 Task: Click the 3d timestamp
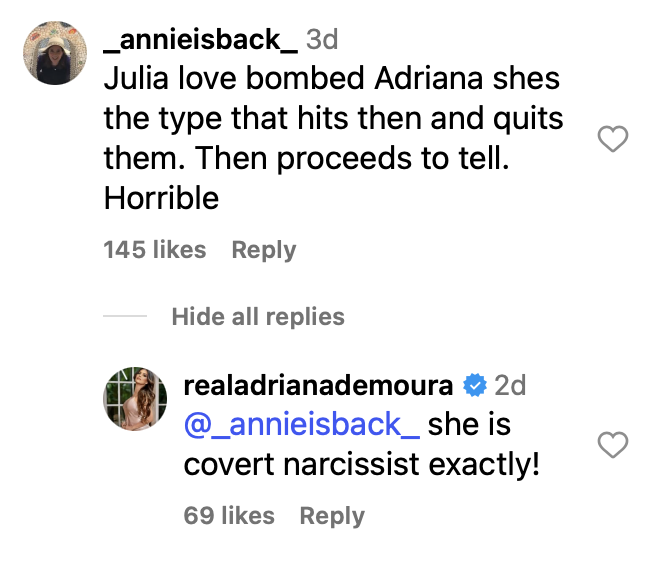(x=322, y=40)
